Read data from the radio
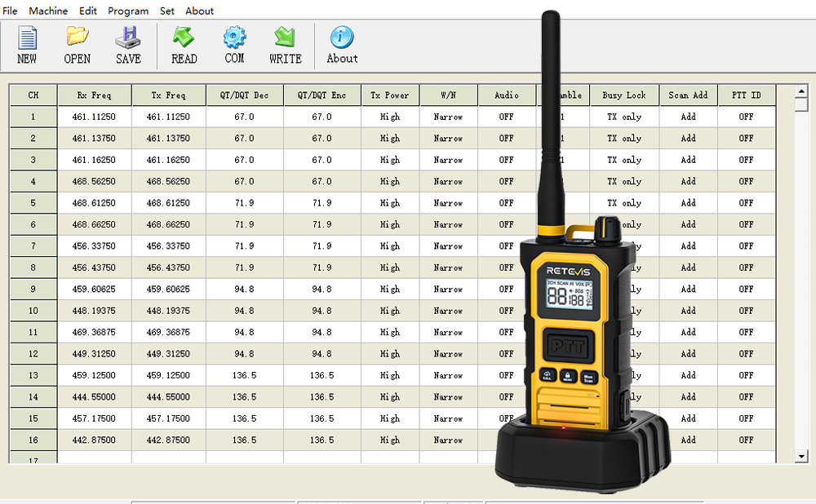Viewport: 816px width, 504px height. coord(183,45)
